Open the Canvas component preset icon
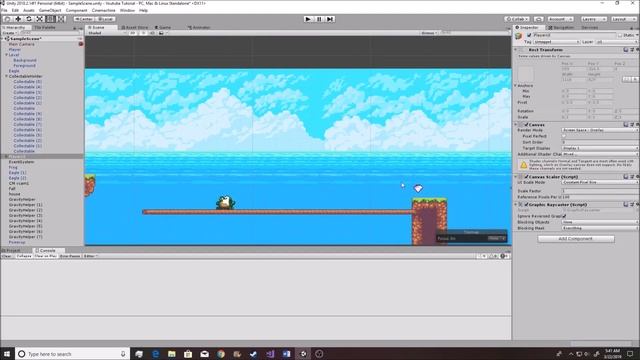640x360 pixels. (631, 124)
